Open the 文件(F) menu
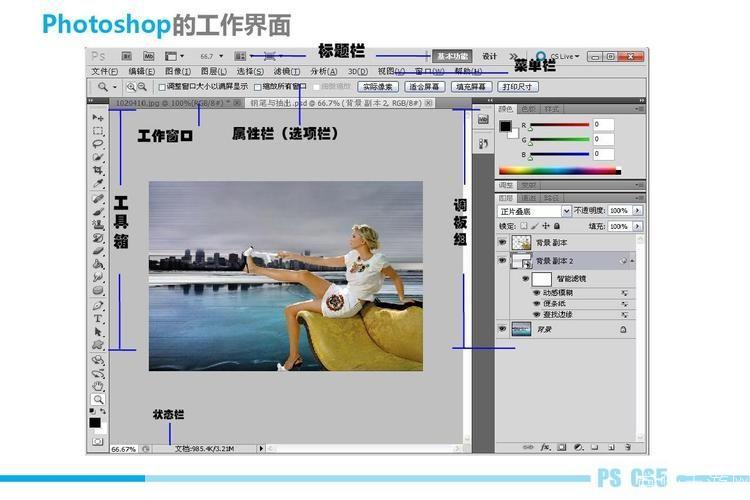750x500 pixels. pos(104,71)
